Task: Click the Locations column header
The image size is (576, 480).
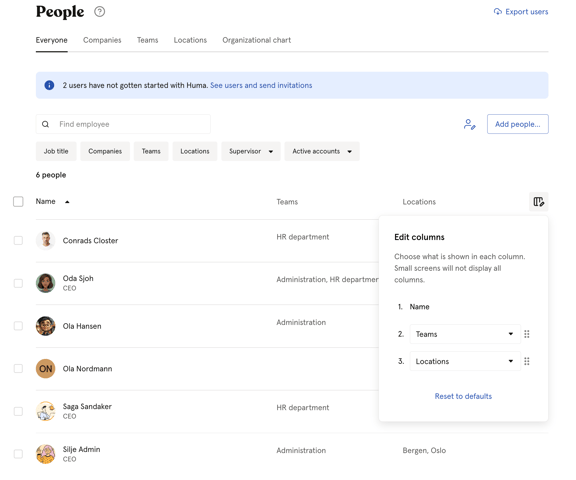Action: coord(419,202)
